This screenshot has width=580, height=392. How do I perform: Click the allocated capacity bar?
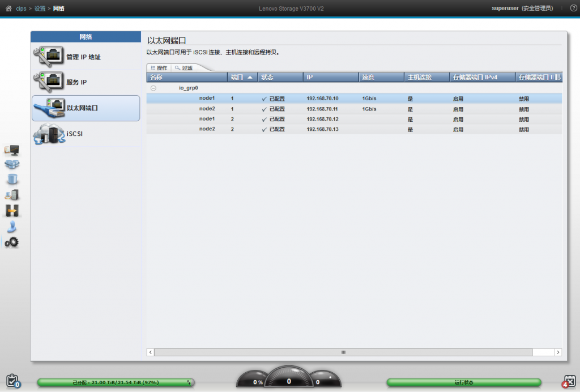(x=116, y=382)
